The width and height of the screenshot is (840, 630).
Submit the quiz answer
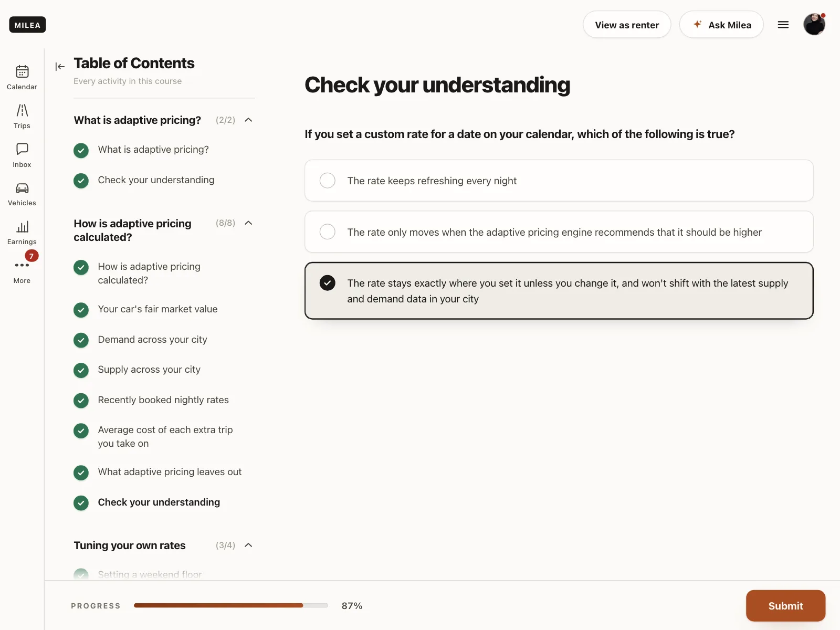(x=785, y=606)
